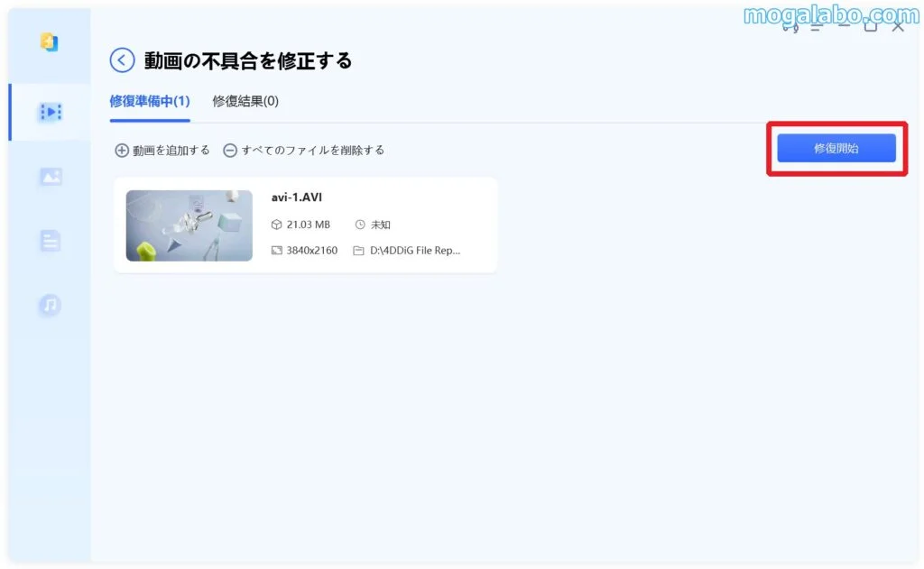The image size is (924, 569).
Task: Click すべてのファイルを削除する
Action: pyautogui.click(x=313, y=151)
